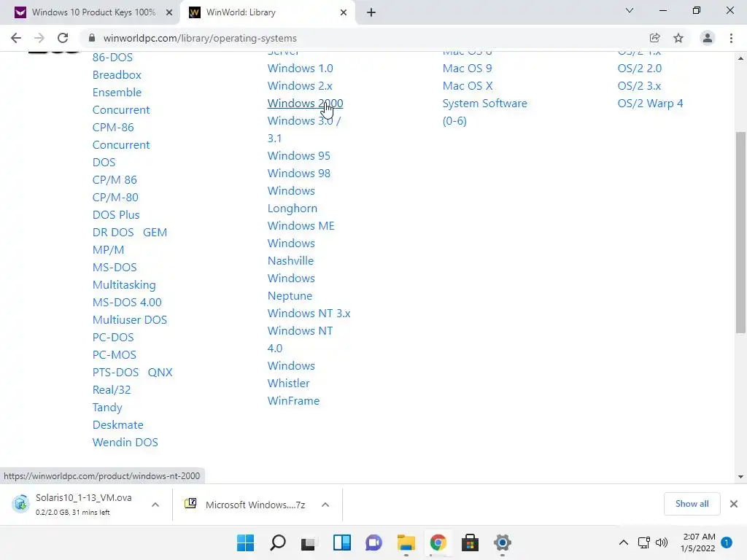Open a new browser tab
This screenshot has width=747, height=560.
pos(371,12)
